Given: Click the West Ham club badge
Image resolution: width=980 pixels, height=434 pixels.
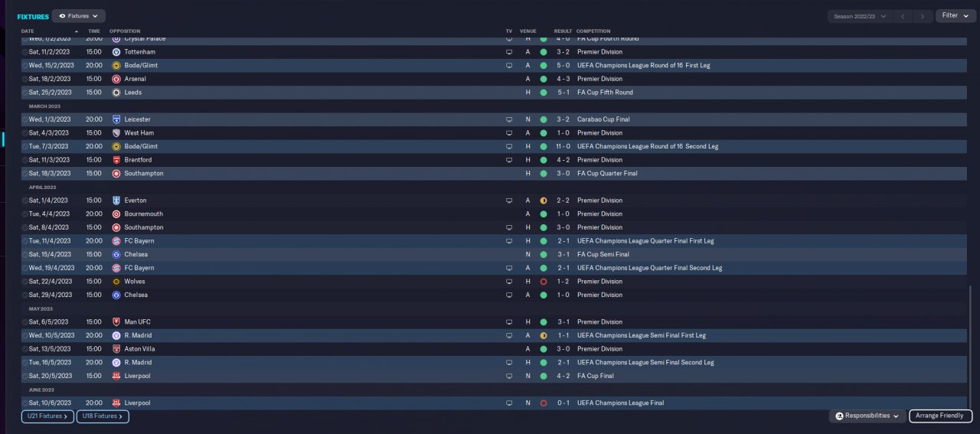Looking at the screenshot, I should coord(116,133).
